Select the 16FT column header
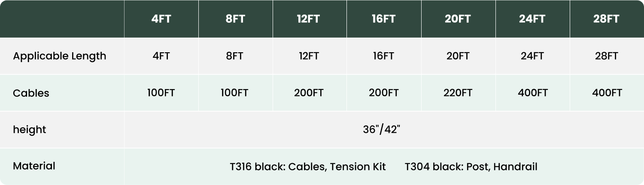The width and height of the screenshot is (644, 185). point(383,19)
